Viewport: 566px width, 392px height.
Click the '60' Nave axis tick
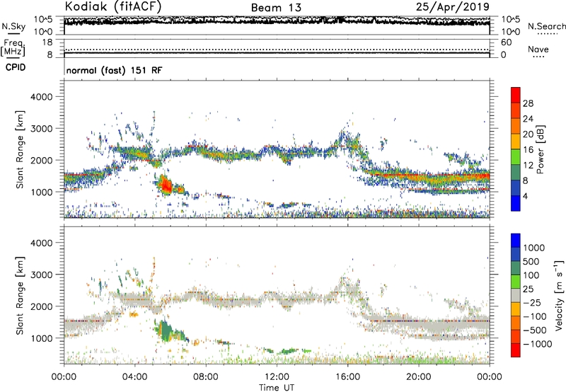point(506,42)
